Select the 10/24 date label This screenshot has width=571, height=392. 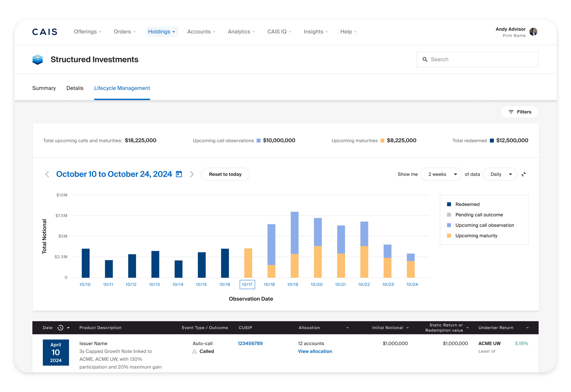(x=412, y=284)
